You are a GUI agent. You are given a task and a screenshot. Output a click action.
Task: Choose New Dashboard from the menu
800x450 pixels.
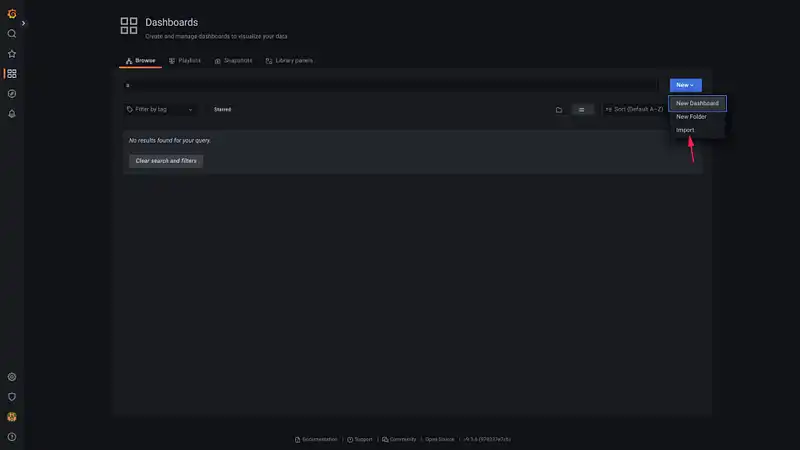click(697, 103)
